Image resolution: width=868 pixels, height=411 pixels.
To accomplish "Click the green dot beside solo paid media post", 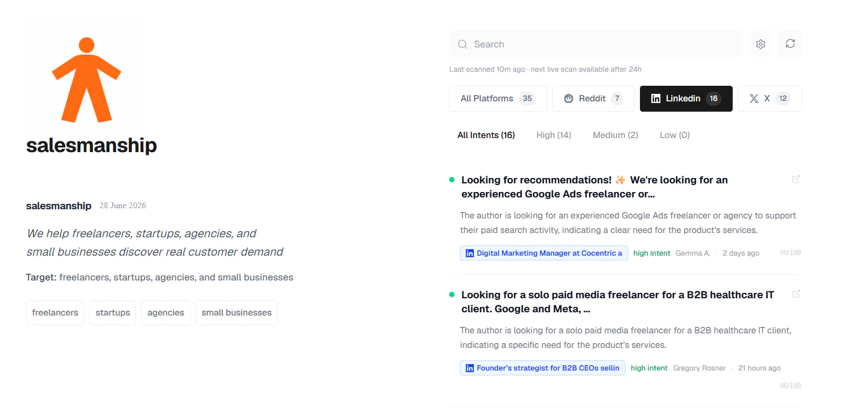I will coord(452,294).
